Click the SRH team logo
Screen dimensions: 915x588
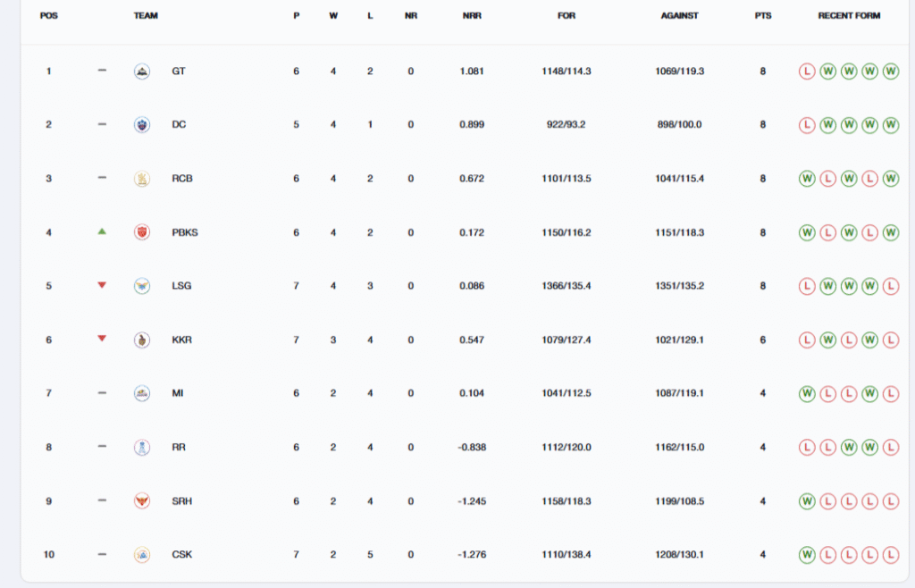pyautogui.click(x=141, y=500)
